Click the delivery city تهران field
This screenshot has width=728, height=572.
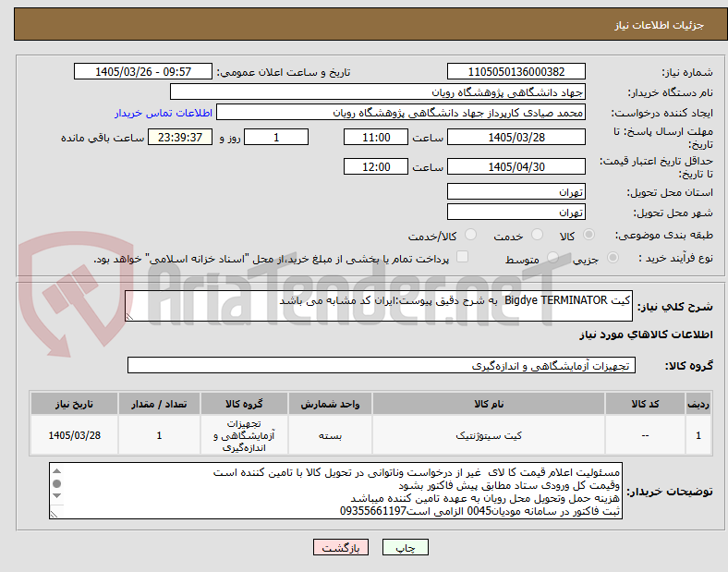click(516, 213)
